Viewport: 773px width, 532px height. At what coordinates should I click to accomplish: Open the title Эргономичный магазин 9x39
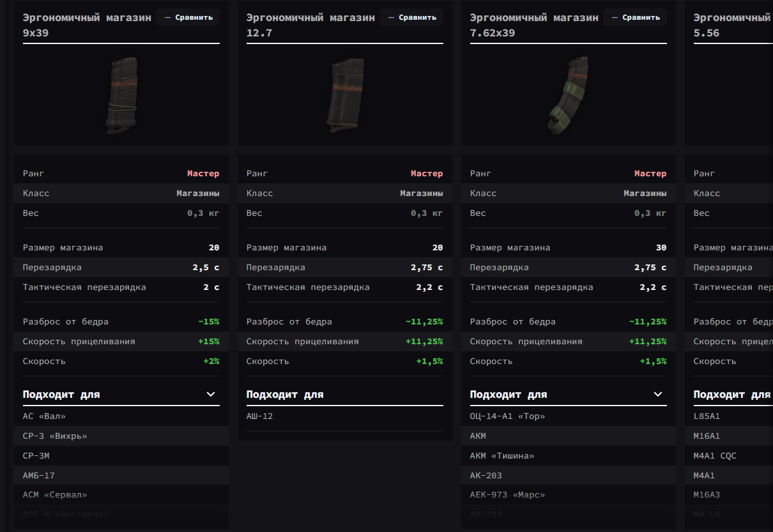[x=87, y=25]
